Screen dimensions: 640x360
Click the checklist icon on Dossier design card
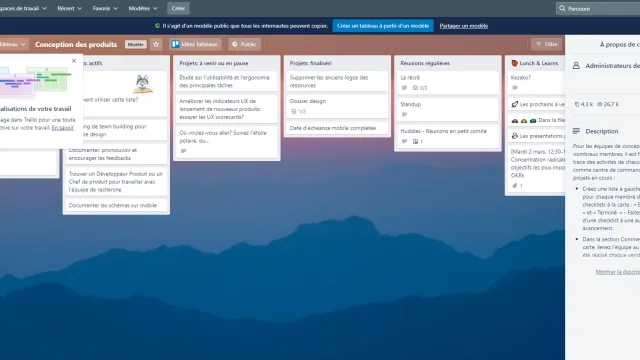click(294, 111)
